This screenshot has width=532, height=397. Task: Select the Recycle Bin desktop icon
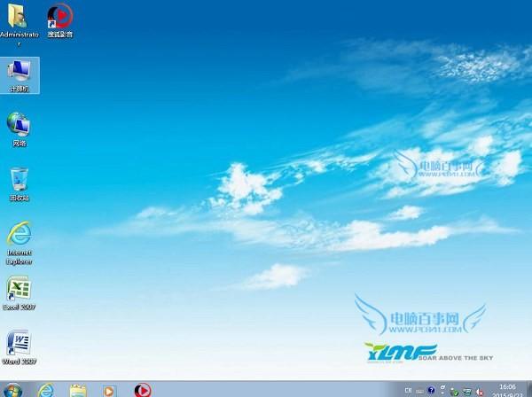(19, 184)
